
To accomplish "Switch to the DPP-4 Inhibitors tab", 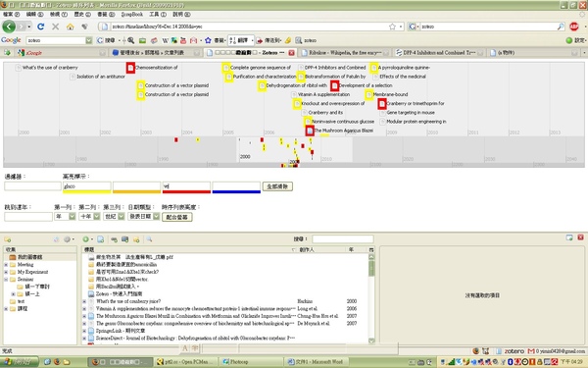I will click(x=439, y=53).
